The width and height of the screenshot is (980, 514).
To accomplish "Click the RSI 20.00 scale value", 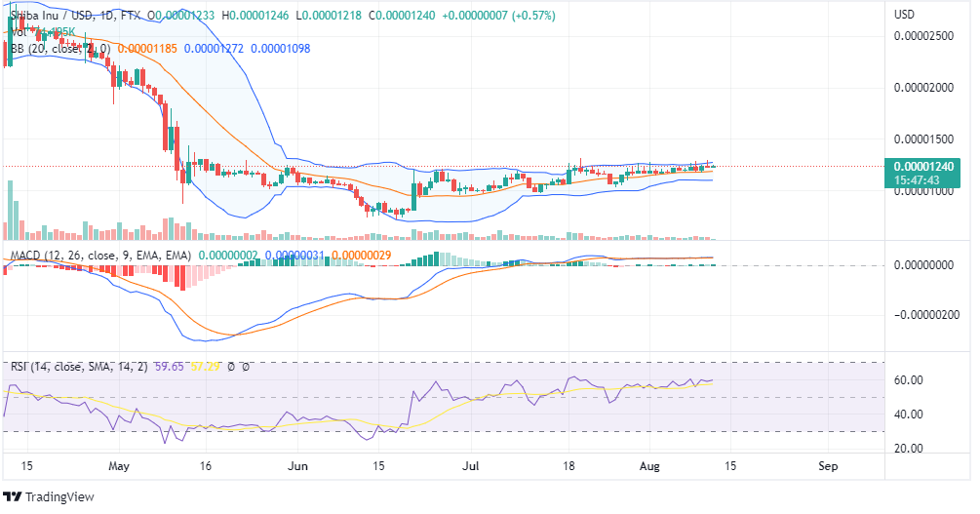I will (910, 449).
